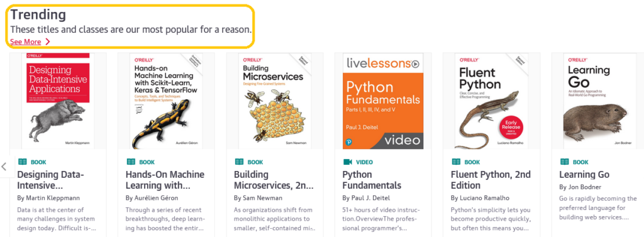
Task: Go to previous items with left carousel arrow
Action: click(4, 167)
